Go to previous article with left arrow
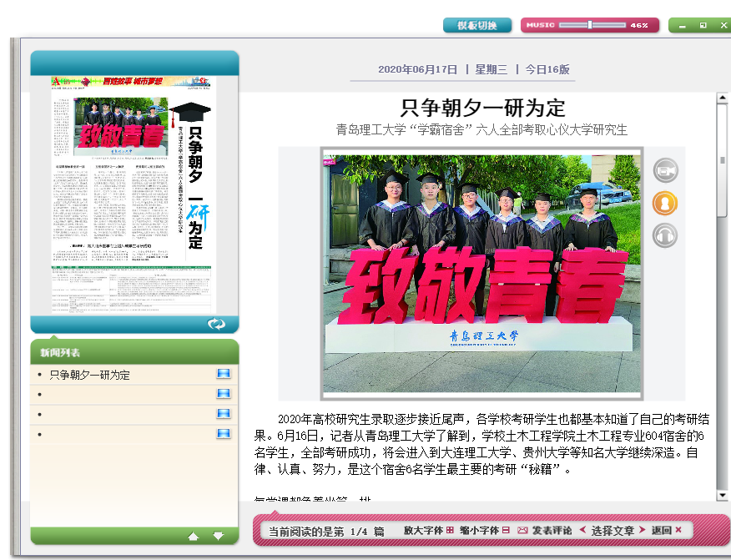This screenshot has height=560, width=731. [582, 530]
